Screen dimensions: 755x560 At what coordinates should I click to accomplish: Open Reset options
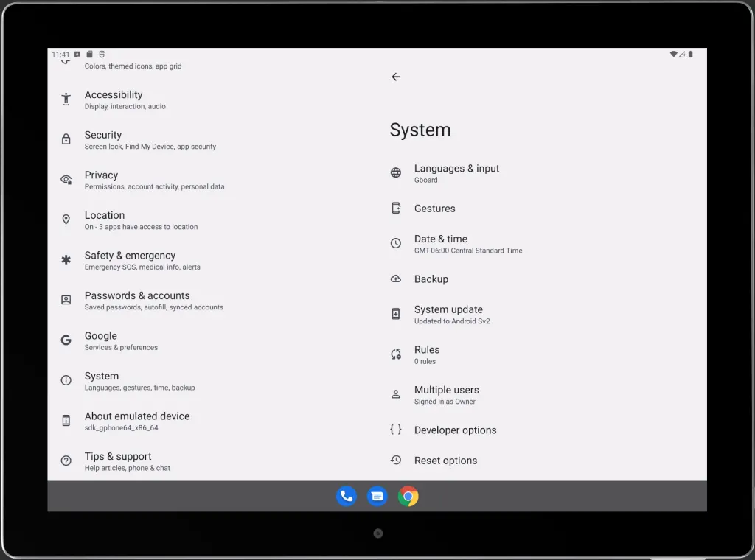point(542,461)
